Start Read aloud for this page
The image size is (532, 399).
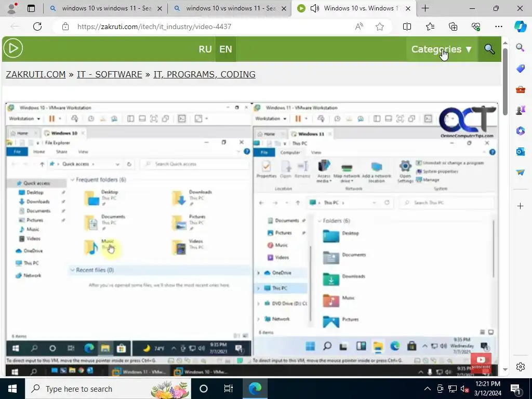click(x=359, y=26)
